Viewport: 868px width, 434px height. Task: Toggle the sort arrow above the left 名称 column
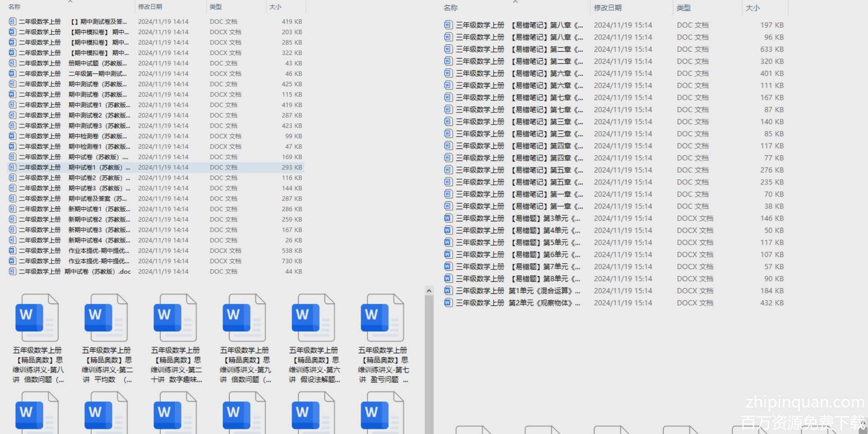point(70,2)
